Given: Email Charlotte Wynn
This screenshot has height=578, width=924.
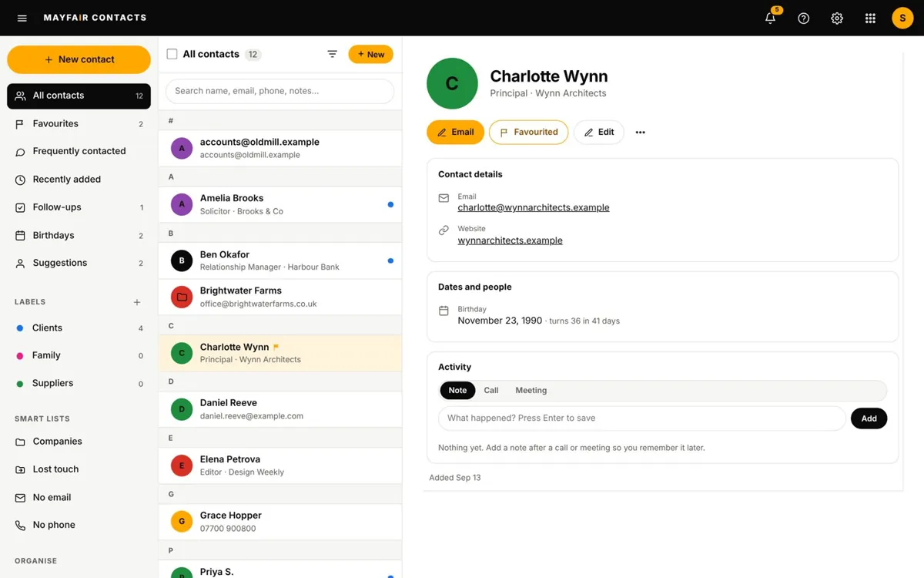Looking at the screenshot, I should 455,133.
